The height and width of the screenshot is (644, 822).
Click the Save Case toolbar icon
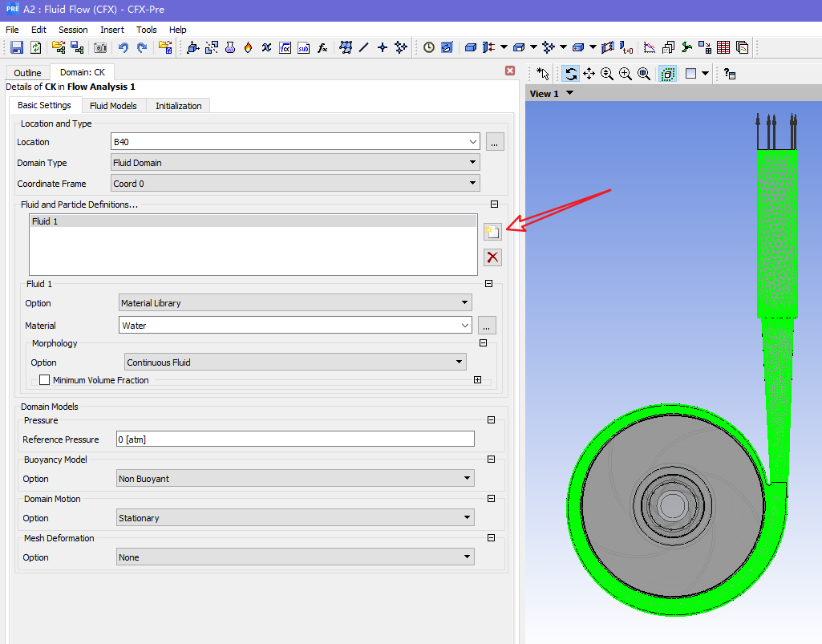point(16,48)
